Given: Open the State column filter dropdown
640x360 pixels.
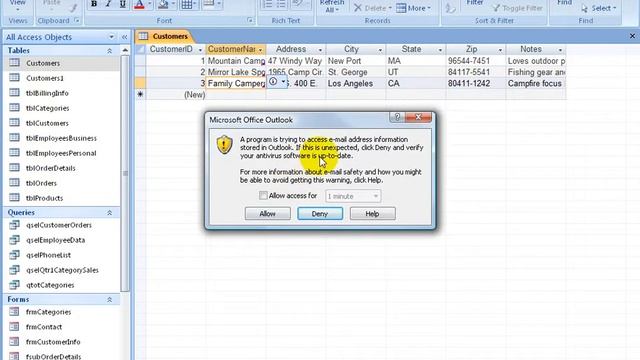Looking at the screenshot, I should pyautogui.click(x=440, y=50).
